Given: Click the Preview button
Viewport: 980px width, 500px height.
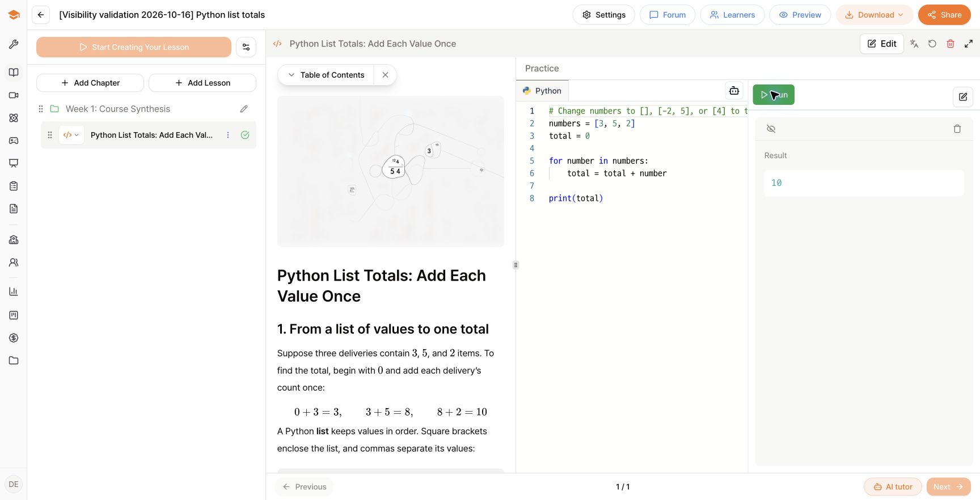Looking at the screenshot, I should tap(800, 15).
